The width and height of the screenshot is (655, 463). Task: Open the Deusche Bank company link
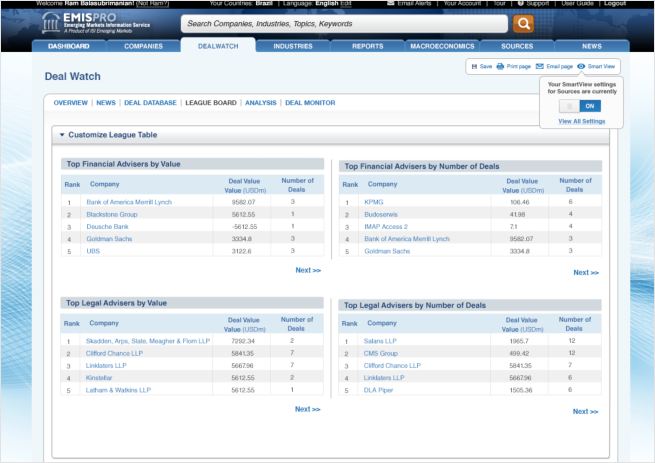pos(107,226)
